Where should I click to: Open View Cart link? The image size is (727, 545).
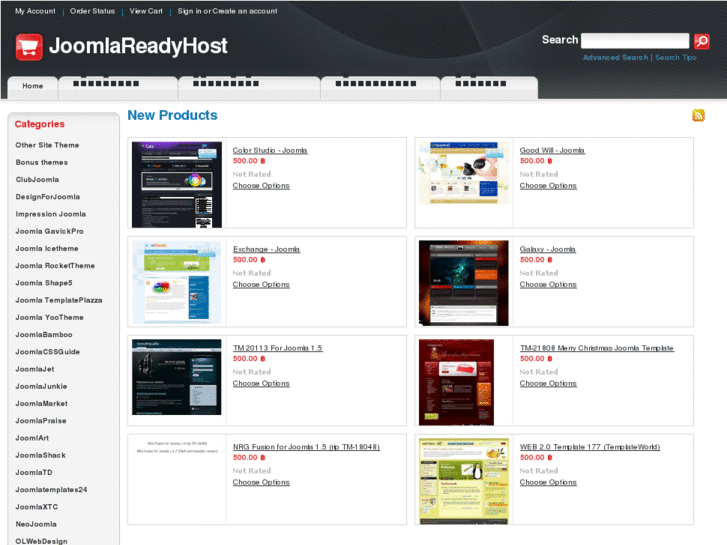tap(146, 11)
